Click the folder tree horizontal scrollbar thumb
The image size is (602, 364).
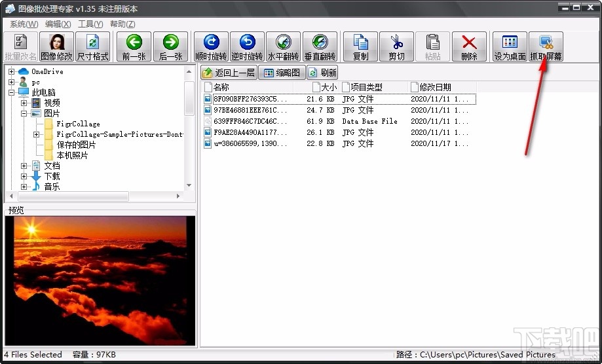(73, 196)
